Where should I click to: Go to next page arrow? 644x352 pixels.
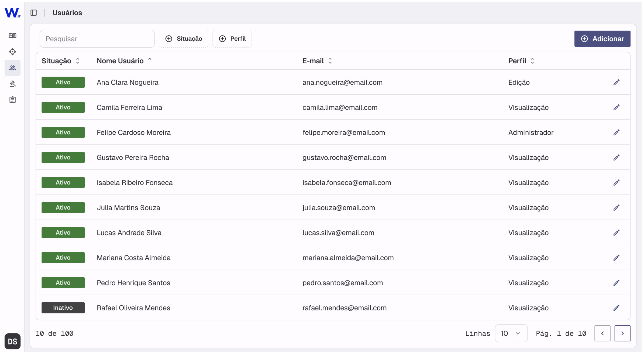tap(622, 333)
